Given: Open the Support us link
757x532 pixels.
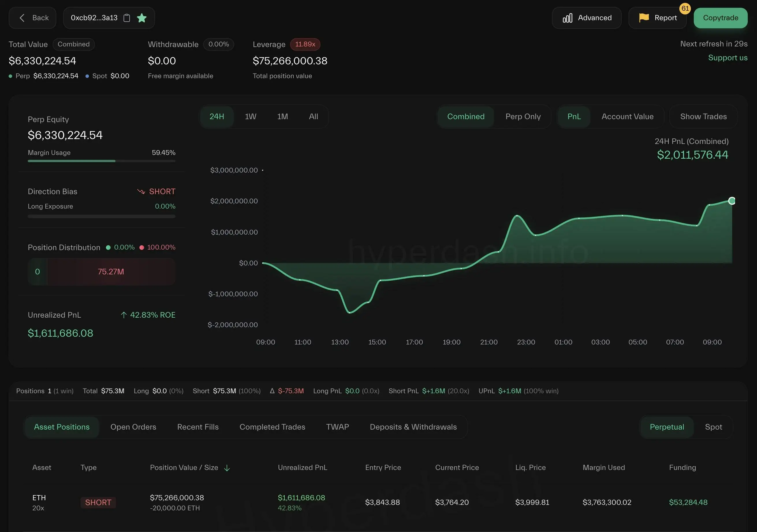Looking at the screenshot, I should coord(728,58).
